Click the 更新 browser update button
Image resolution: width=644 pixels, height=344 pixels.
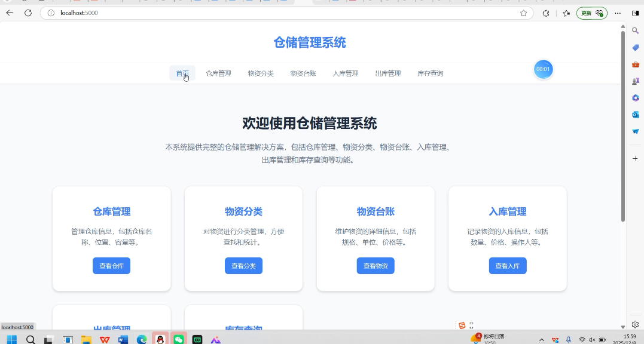[x=592, y=13]
